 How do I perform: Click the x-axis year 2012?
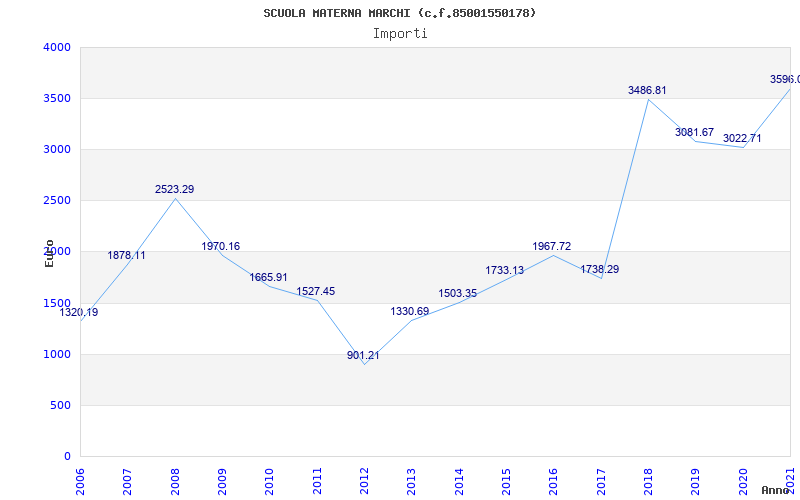tap(364, 481)
